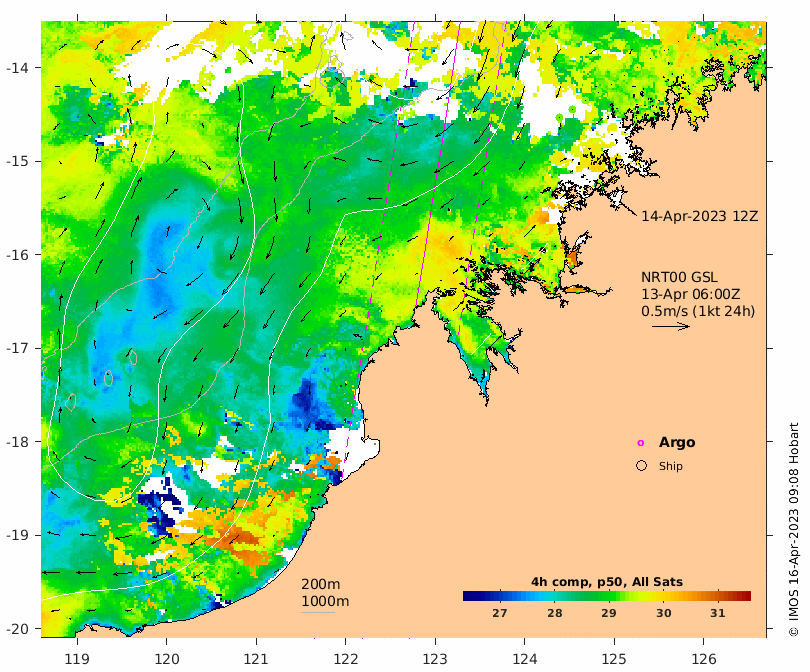Click the longitude label '123'

tap(435, 660)
